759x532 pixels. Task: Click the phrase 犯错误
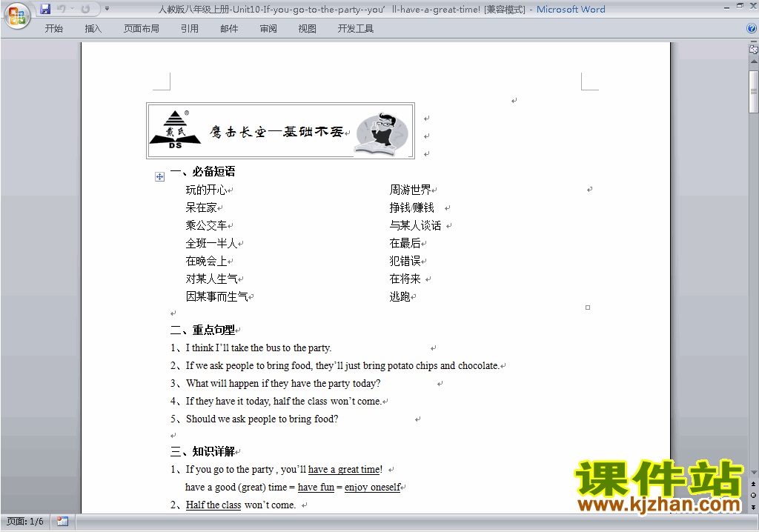click(405, 261)
